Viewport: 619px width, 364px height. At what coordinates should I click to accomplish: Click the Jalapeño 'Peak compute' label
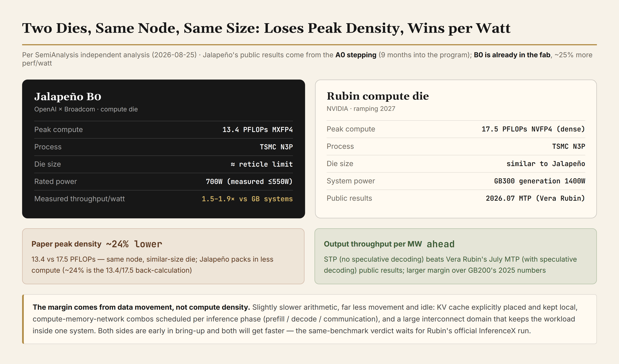[58, 130]
